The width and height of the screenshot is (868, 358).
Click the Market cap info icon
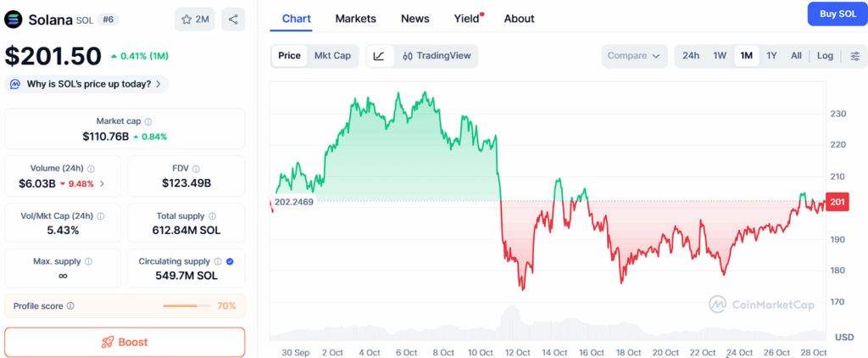click(x=148, y=122)
